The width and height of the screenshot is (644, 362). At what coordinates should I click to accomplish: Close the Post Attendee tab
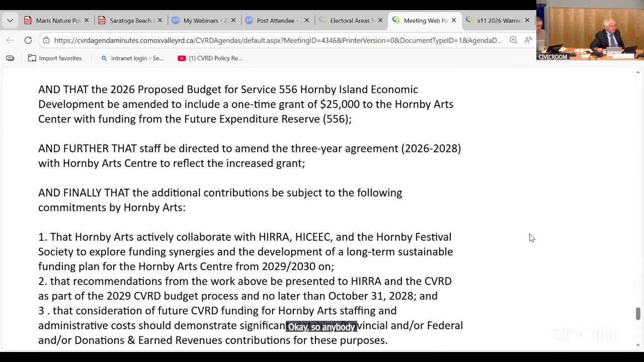point(307,21)
